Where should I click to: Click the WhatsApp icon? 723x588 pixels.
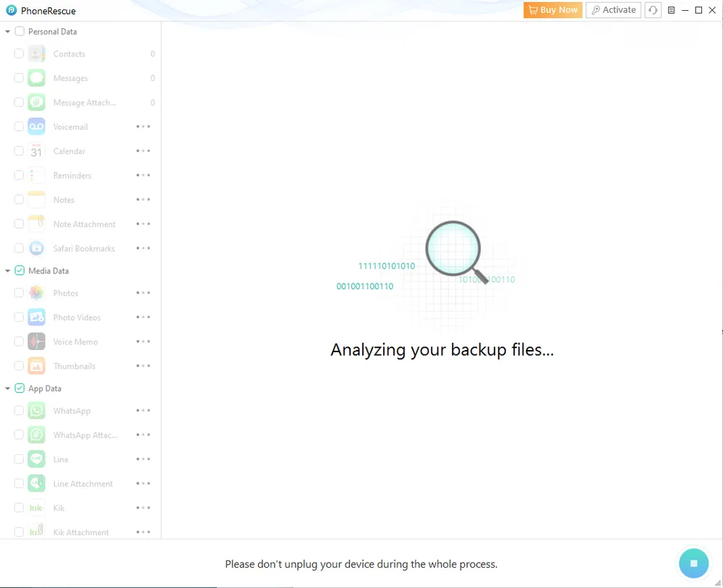click(36, 411)
